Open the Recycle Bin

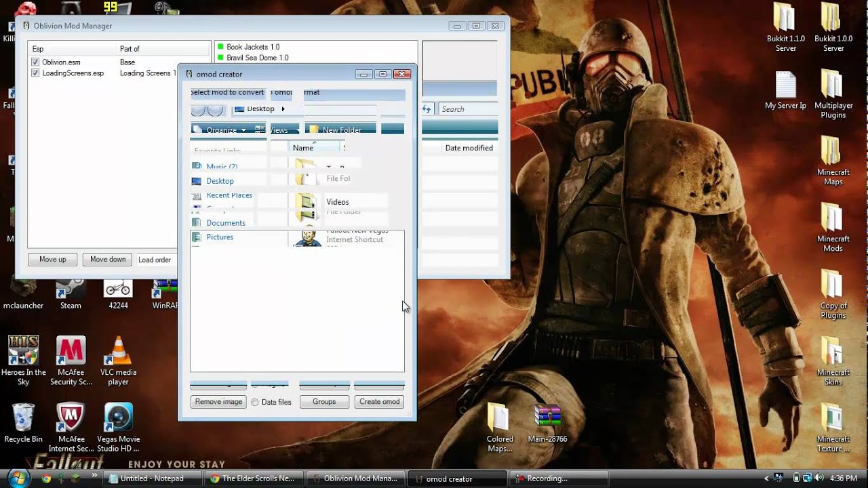coord(24,424)
